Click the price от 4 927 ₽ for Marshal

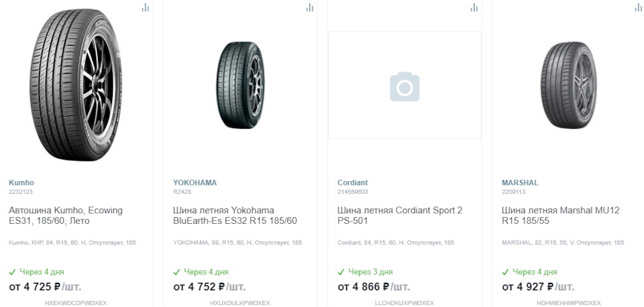(538, 287)
